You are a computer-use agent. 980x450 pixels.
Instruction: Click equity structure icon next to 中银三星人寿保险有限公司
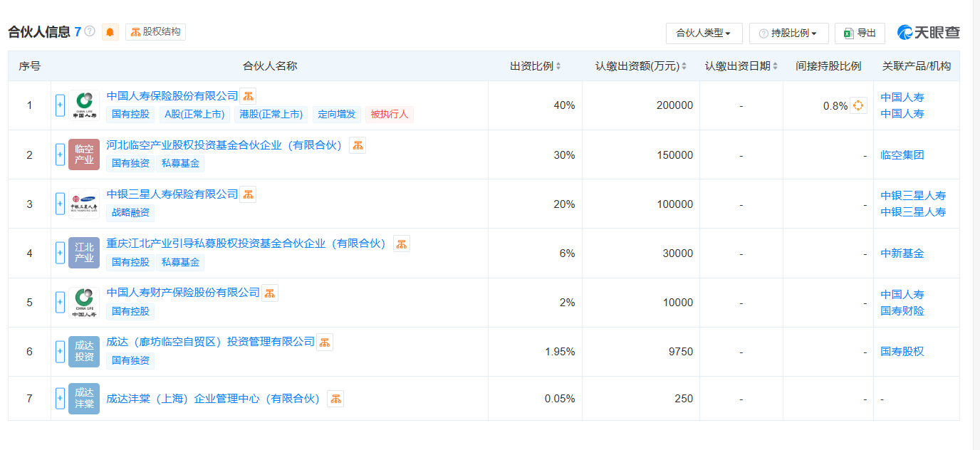[x=248, y=194]
